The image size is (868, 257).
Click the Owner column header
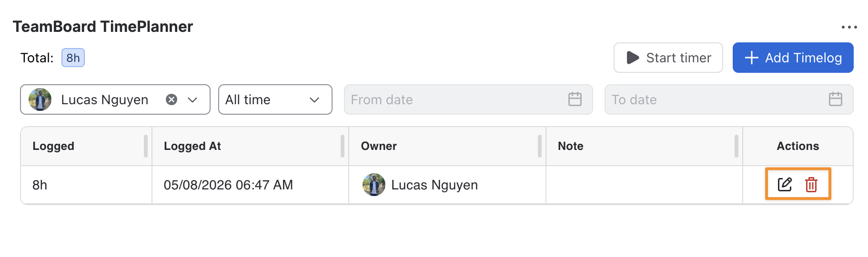pyautogui.click(x=379, y=146)
